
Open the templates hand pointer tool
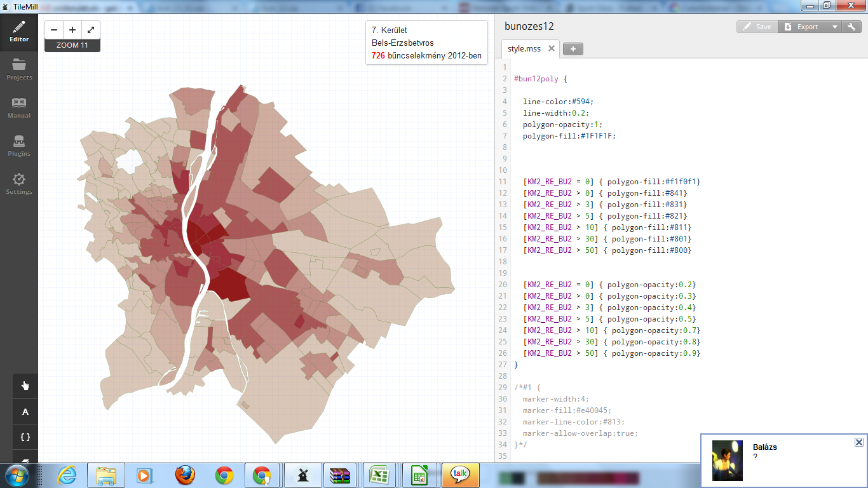25,386
